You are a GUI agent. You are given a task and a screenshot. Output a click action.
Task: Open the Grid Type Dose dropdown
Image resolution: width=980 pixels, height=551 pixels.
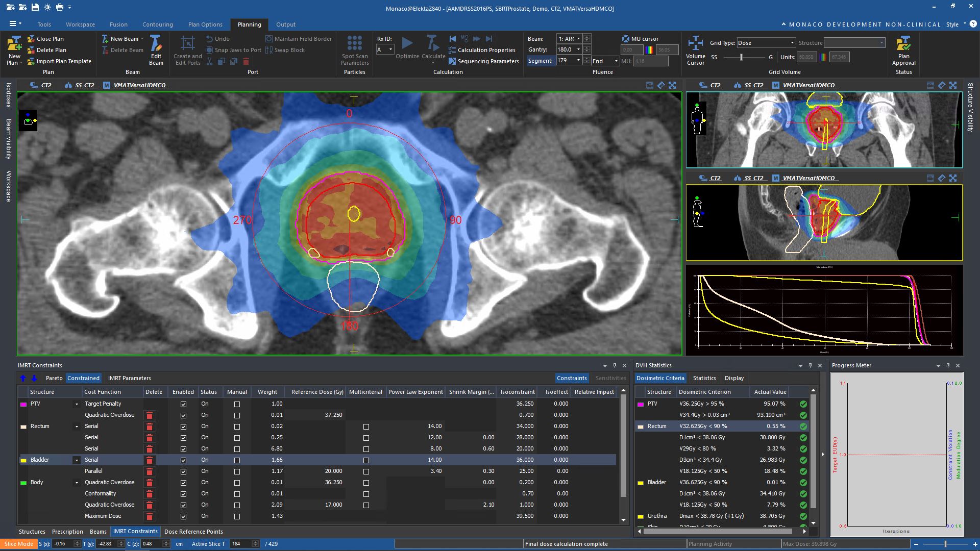792,43
